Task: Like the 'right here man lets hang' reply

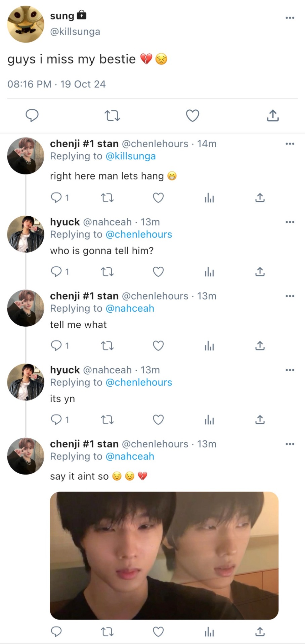Action: click(x=158, y=198)
